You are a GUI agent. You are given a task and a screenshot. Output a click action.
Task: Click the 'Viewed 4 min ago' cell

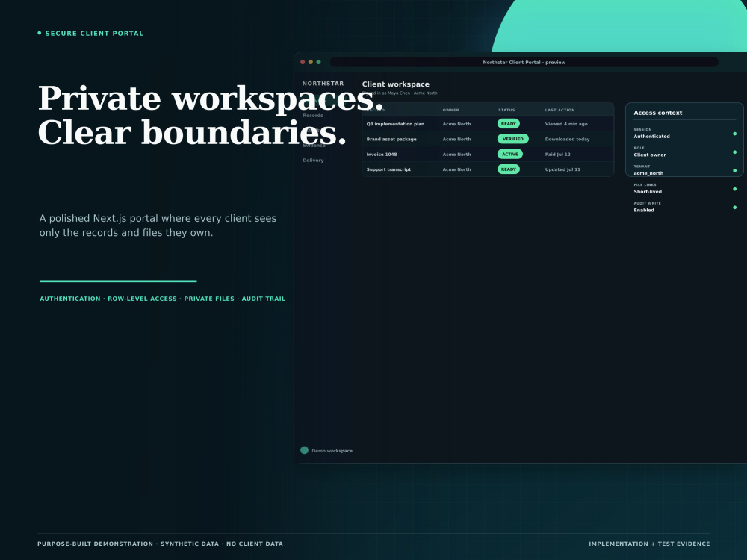(x=566, y=124)
